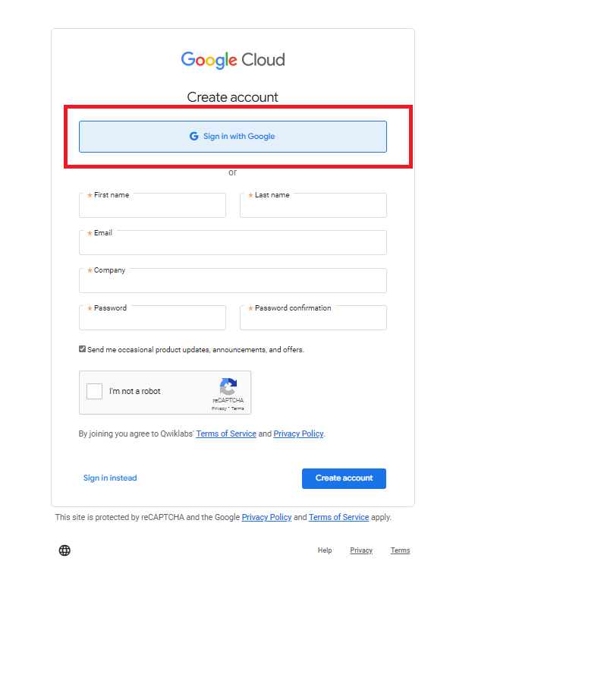Toggle product updates and offers checkbox
This screenshot has height=700, width=604.
point(82,349)
